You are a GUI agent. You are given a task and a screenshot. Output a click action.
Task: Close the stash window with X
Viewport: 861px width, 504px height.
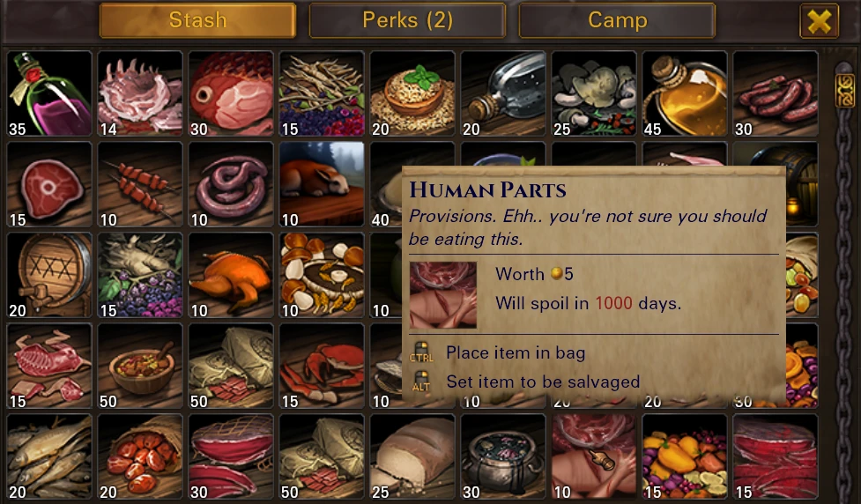pos(820,21)
